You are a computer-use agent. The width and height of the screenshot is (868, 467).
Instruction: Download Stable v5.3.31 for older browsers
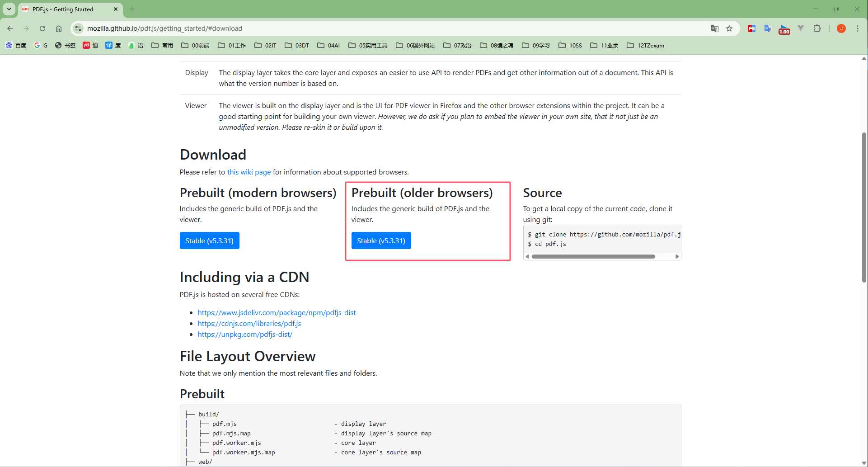(x=381, y=241)
